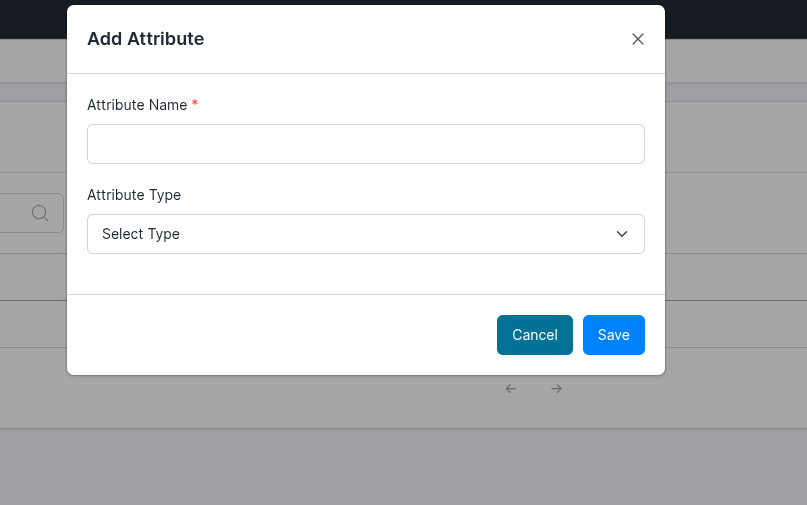Save the new attribute
Viewport: 807px width, 505px height.
[x=613, y=335]
